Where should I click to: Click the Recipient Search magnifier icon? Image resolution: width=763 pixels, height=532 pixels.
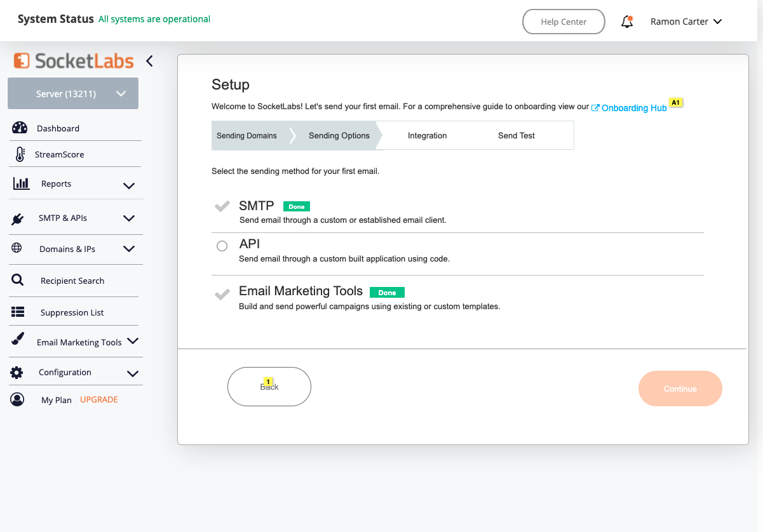coord(18,280)
